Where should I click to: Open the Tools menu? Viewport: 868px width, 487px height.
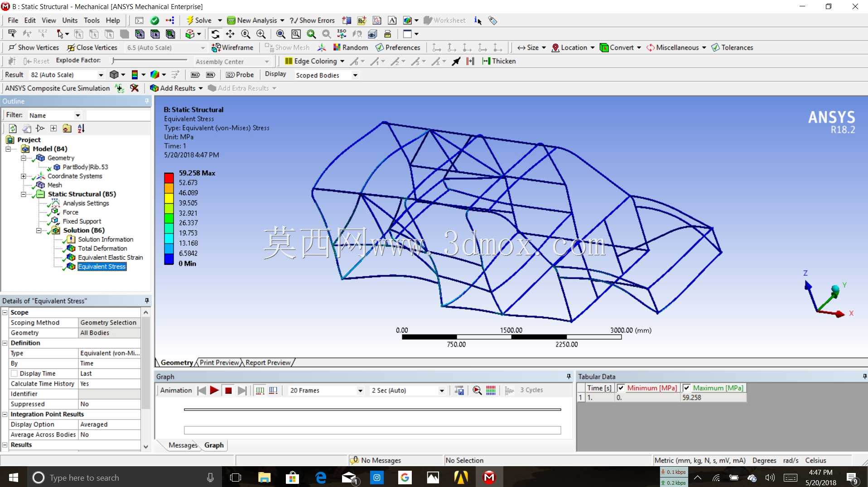click(92, 20)
